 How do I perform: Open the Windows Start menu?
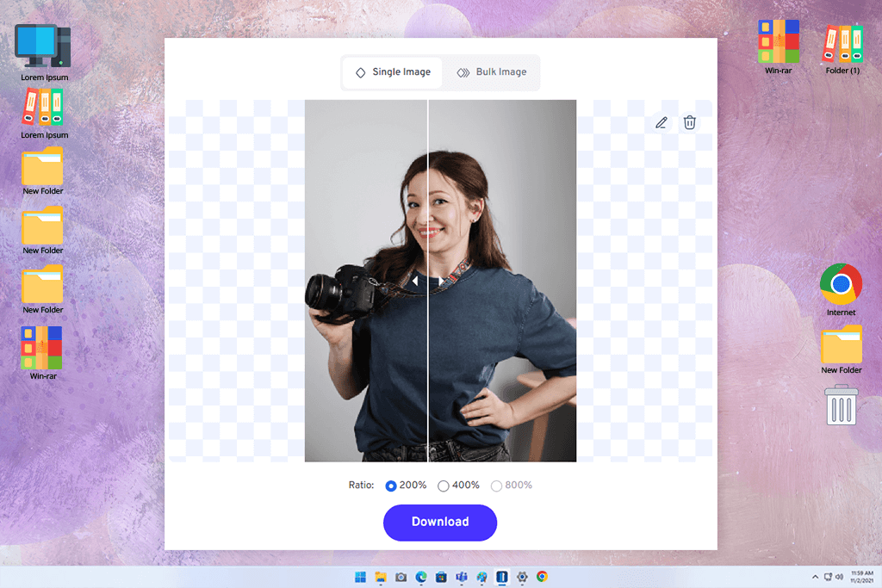coord(361,577)
